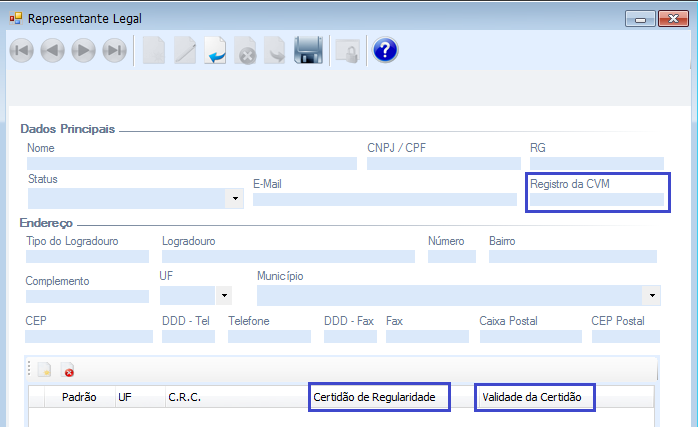698x427 pixels.
Task: Click into the Logradouro field
Action: [x=288, y=256]
